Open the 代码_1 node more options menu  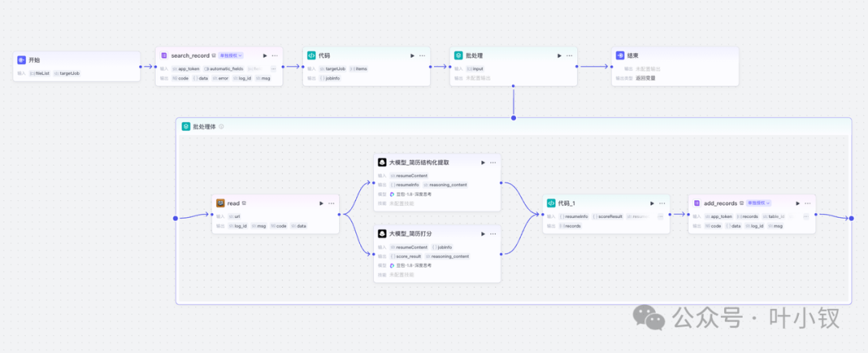662,203
